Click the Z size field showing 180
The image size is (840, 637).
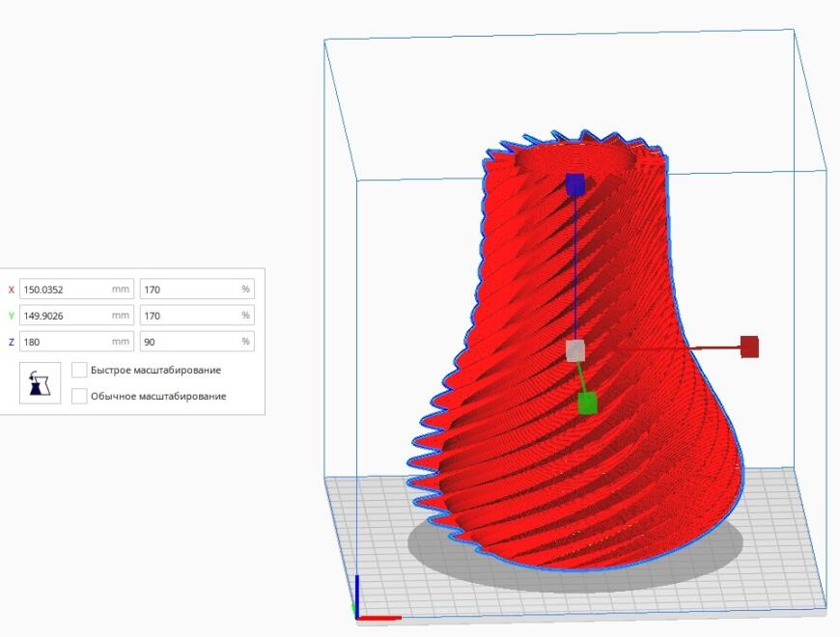(x=76, y=342)
